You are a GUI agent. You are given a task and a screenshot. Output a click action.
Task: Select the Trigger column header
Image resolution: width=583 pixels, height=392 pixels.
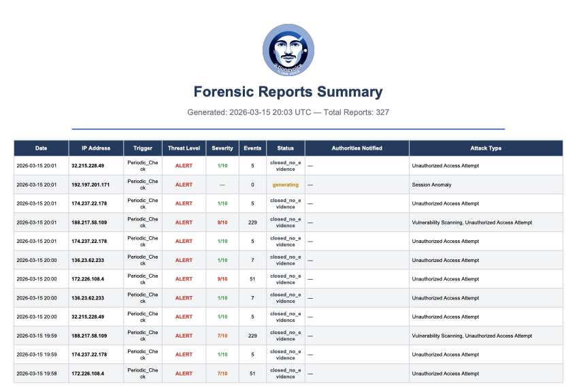[143, 148]
